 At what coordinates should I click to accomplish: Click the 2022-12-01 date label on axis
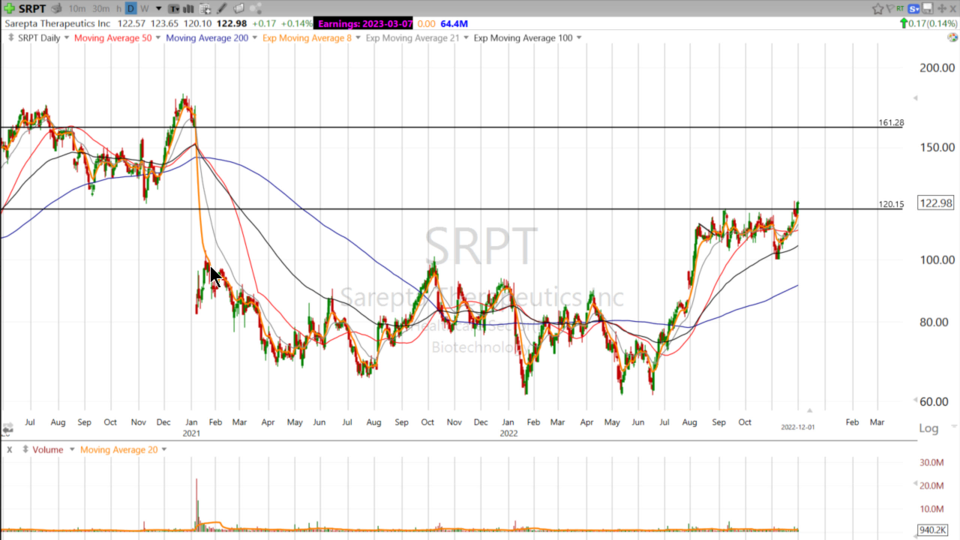click(798, 427)
